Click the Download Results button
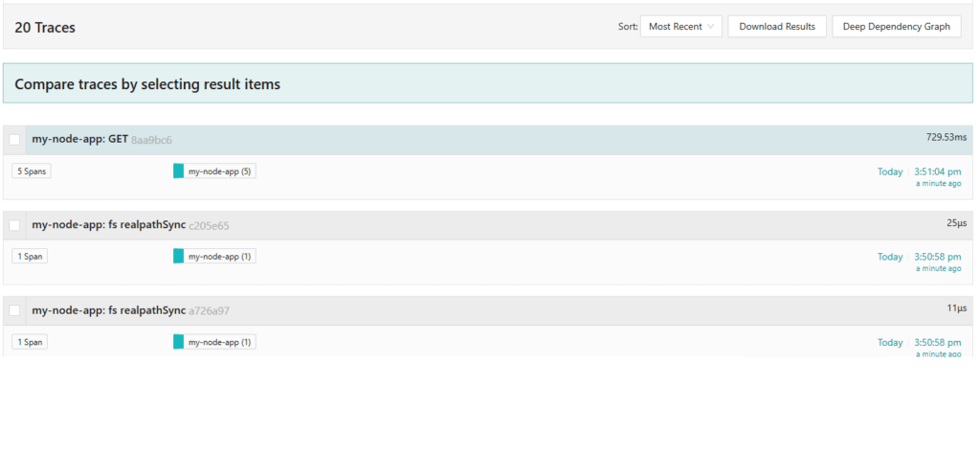This screenshot has height=455, width=980. (776, 27)
